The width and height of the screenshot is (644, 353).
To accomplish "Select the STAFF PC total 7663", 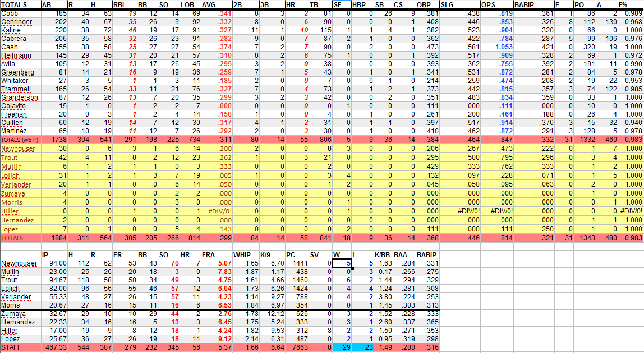I will 297,347.
